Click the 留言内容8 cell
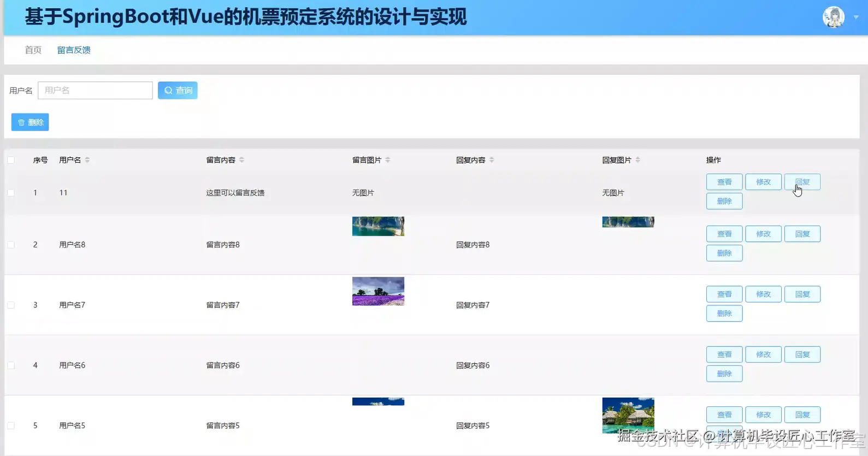The height and width of the screenshot is (456, 868). click(x=223, y=245)
